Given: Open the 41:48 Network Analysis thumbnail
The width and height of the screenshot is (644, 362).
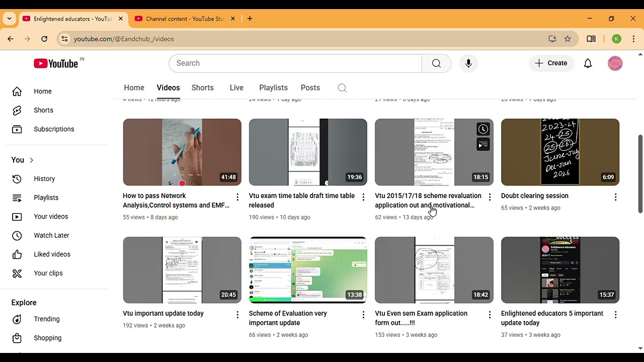Looking at the screenshot, I should (x=182, y=152).
